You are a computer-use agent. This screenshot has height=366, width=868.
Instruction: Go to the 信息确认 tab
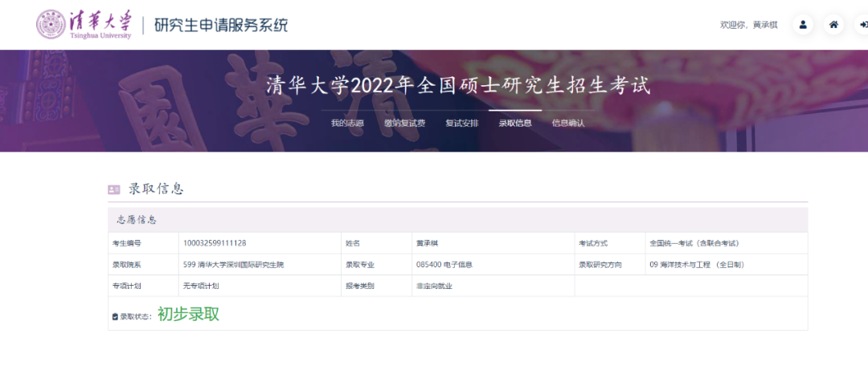pos(568,124)
